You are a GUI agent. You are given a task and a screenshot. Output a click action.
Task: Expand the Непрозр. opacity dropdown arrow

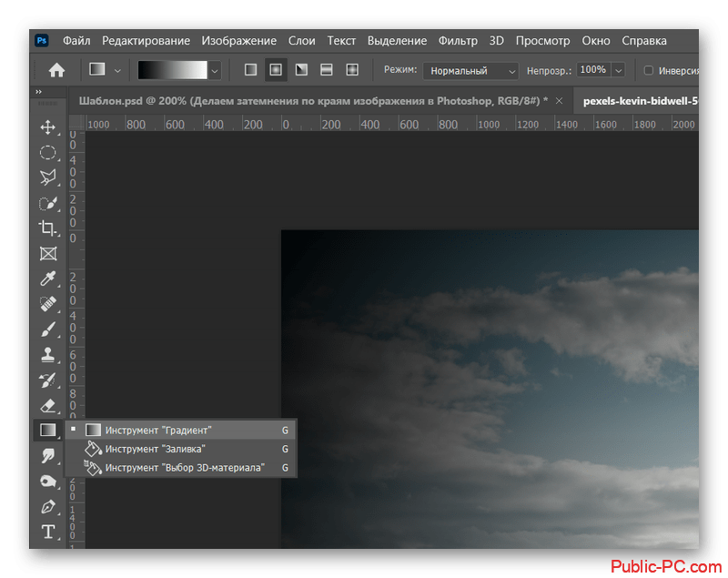619,70
